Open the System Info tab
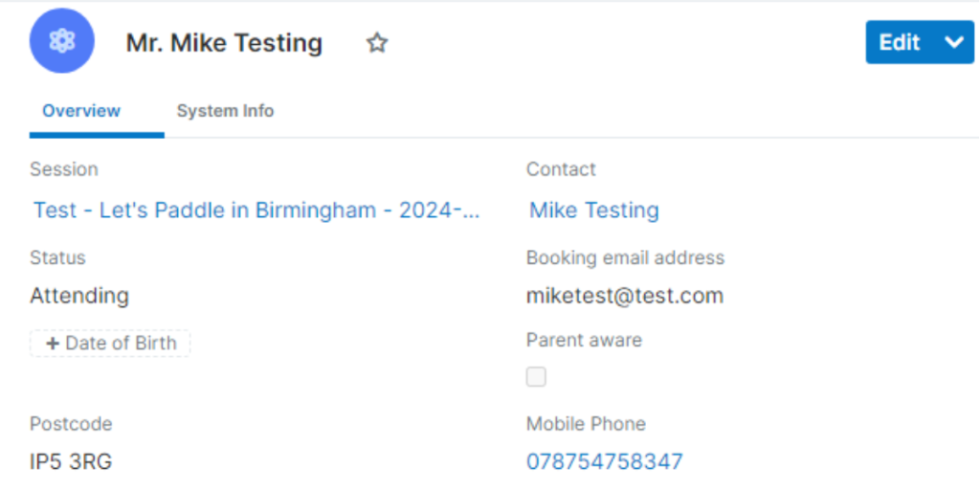Screen dimensions: 980x490 click(225, 111)
